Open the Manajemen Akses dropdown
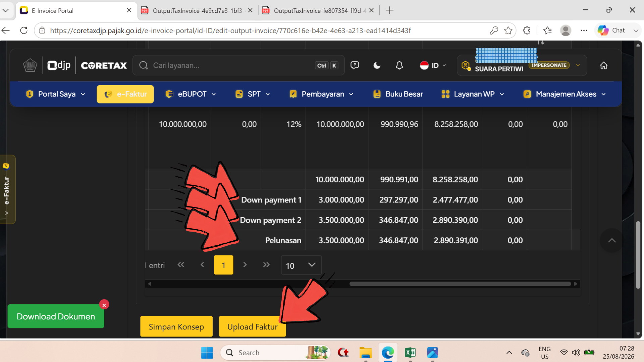The image size is (644, 362). [565, 94]
